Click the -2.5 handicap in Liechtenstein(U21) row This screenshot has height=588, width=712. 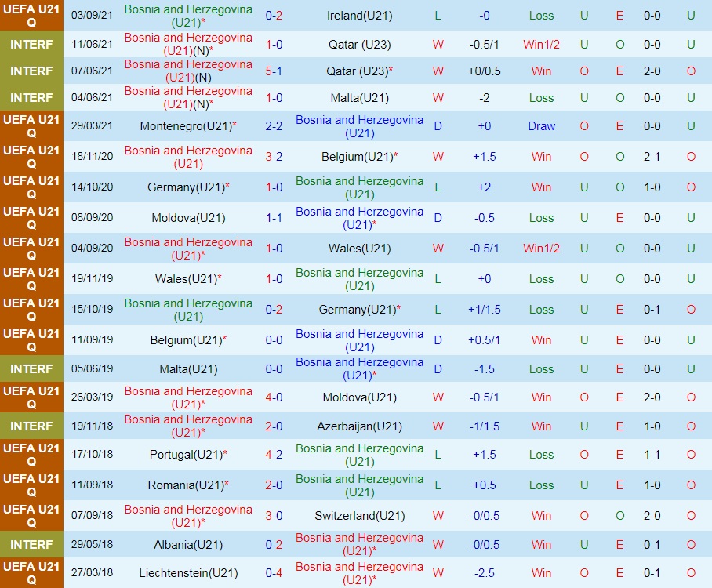coord(484,573)
